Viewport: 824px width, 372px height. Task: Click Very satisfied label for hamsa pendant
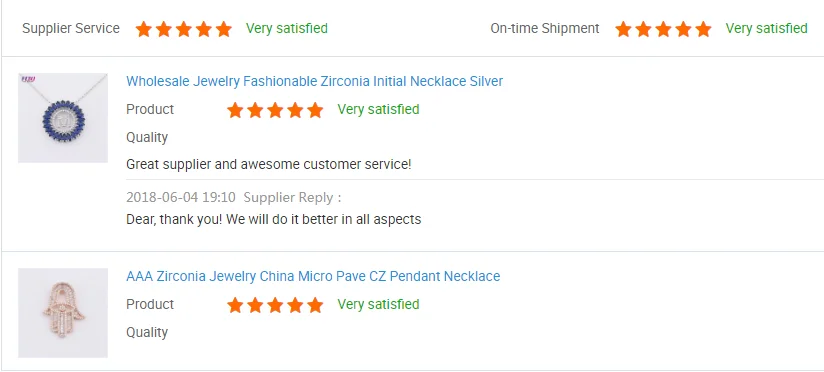click(x=378, y=304)
